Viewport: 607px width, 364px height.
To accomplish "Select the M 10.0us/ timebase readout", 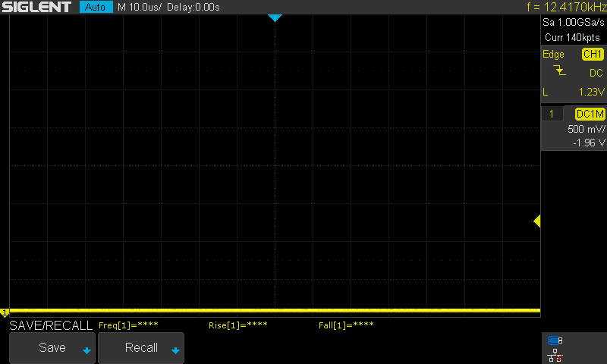I will coord(140,7).
